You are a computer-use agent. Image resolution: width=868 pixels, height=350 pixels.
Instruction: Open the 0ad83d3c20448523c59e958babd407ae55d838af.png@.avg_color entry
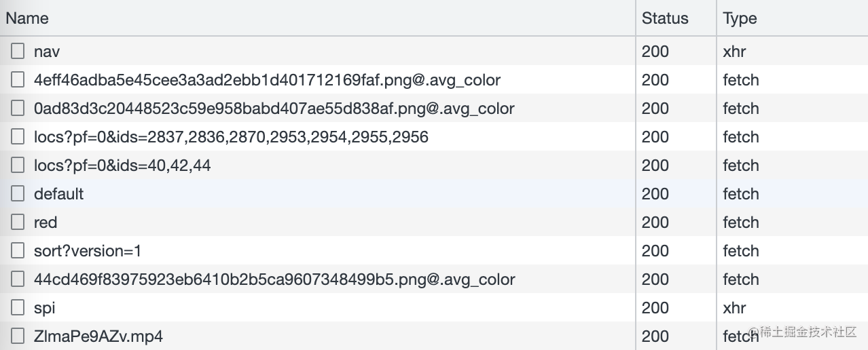[x=274, y=109]
